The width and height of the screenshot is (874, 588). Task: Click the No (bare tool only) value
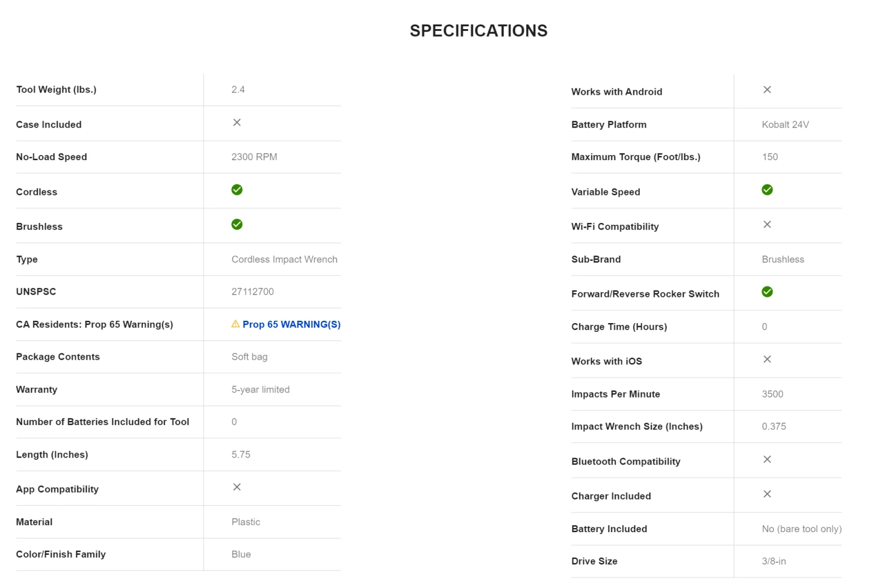pyautogui.click(x=801, y=529)
